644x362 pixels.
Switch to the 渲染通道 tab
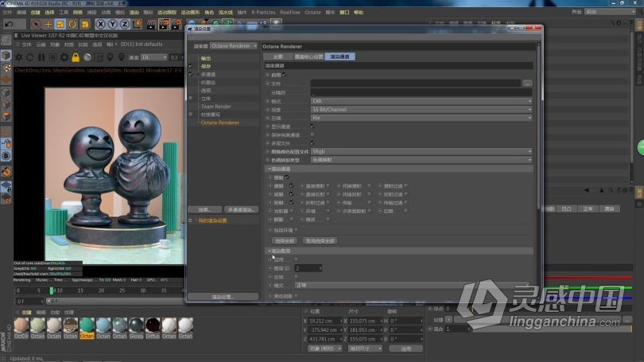click(x=339, y=56)
